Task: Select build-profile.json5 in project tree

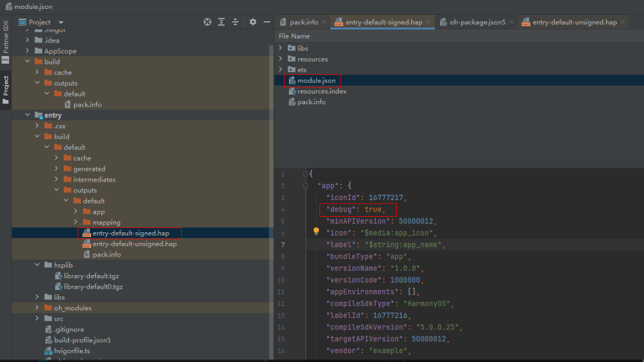Action: [x=82, y=340]
